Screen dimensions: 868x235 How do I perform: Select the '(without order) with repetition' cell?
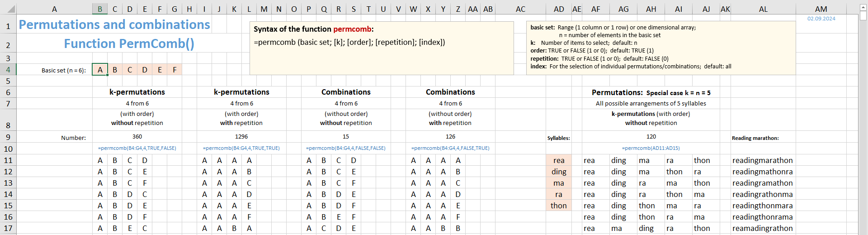pos(450,119)
